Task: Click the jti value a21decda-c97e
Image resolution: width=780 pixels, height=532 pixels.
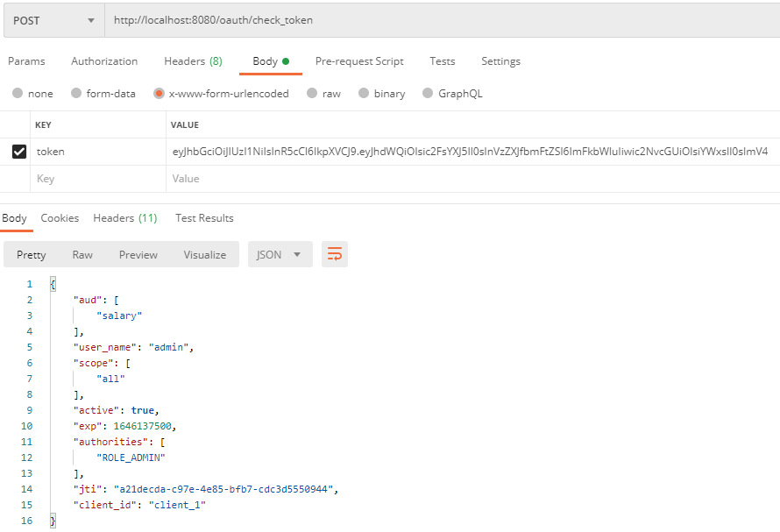Action: (223, 489)
